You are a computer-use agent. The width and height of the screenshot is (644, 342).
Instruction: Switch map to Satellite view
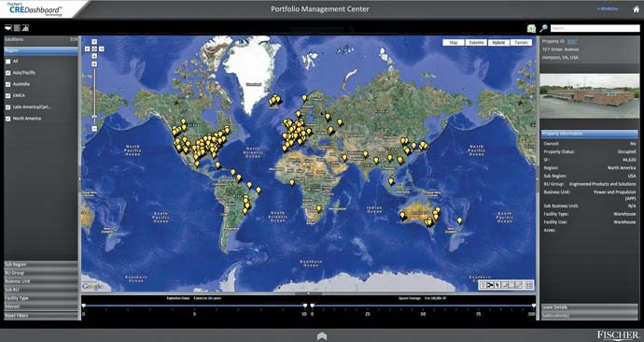[x=476, y=42]
